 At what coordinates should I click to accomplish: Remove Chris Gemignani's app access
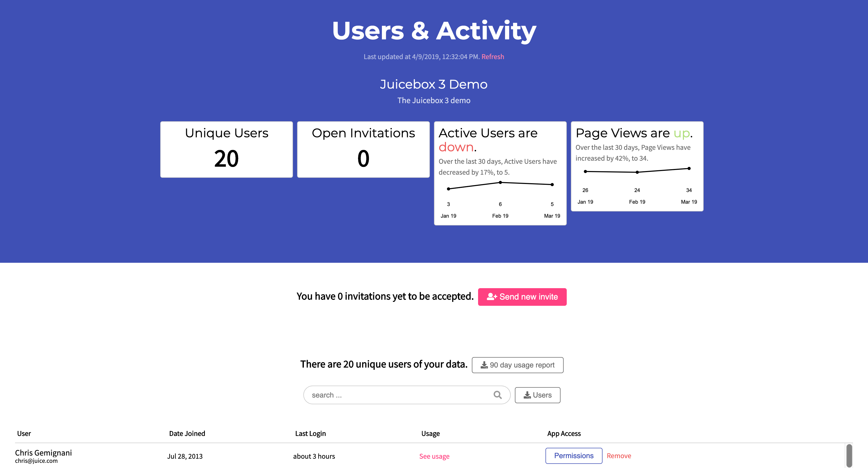click(x=619, y=456)
